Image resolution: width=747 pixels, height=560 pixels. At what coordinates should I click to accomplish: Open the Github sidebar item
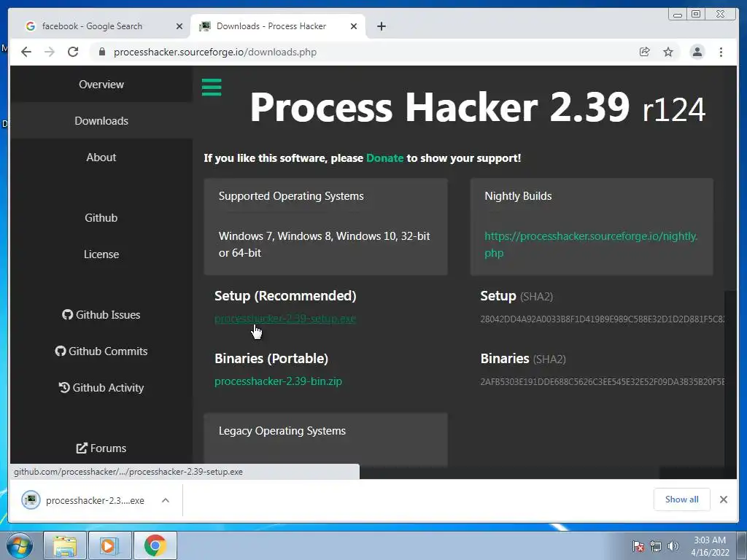[101, 217]
